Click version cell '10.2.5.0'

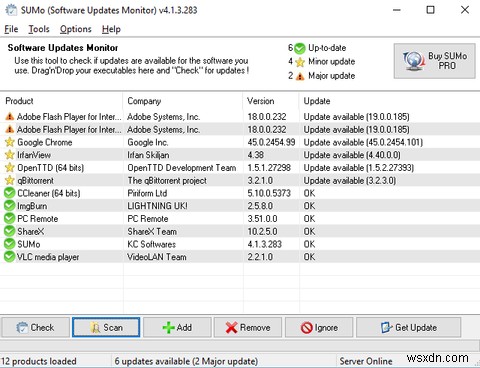262,231
